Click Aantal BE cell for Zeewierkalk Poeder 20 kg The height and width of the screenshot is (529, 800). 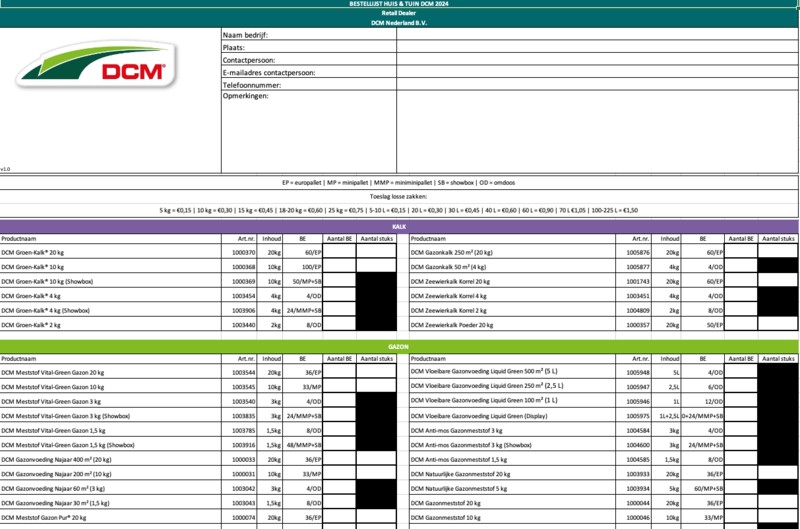[x=741, y=324]
